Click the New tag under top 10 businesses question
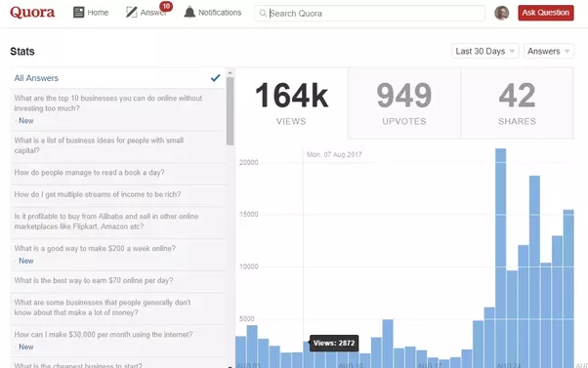Screen dimensions: 588x368 click(x=25, y=121)
